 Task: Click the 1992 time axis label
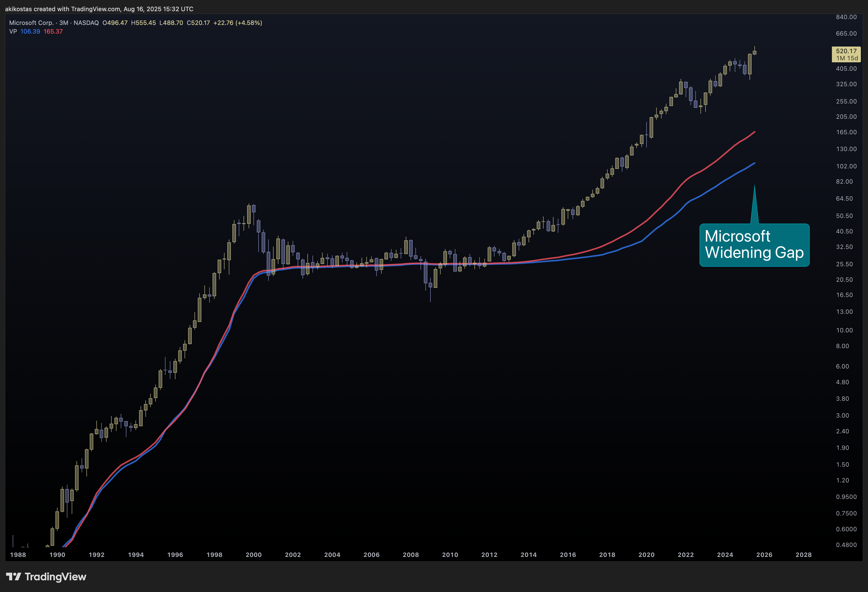point(96,555)
